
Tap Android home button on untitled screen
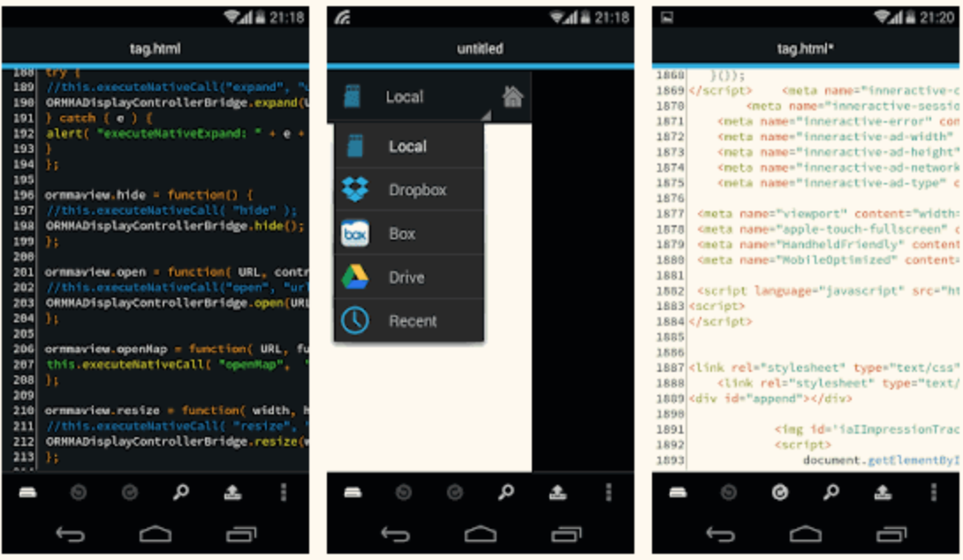click(x=481, y=534)
